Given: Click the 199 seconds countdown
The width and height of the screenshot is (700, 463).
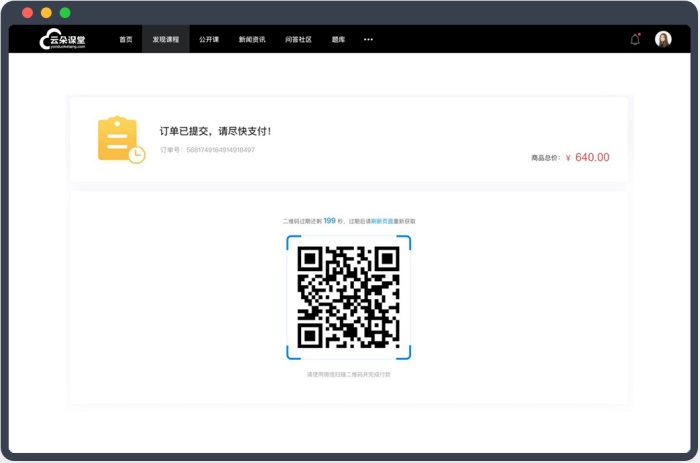Looking at the screenshot, I should tap(329, 221).
